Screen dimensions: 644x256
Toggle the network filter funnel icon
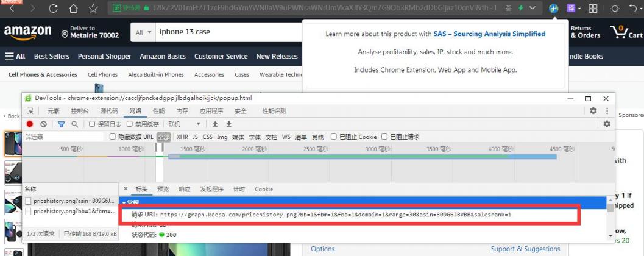(61, 124)
